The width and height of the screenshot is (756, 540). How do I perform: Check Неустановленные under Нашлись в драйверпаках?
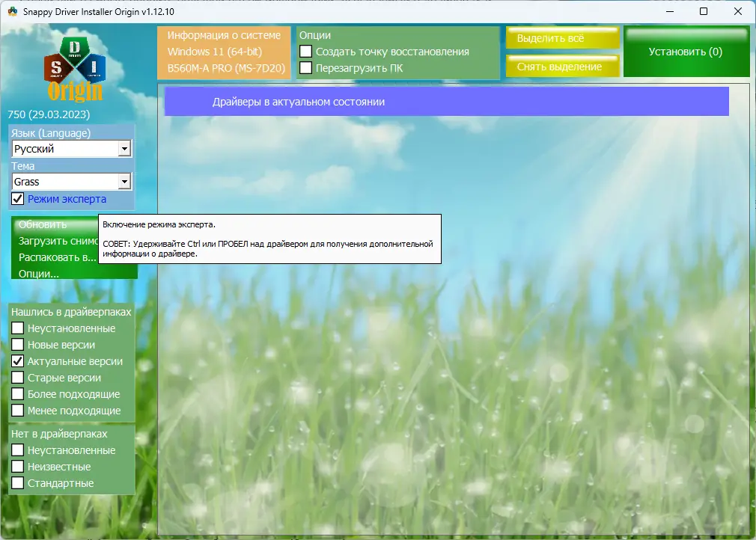(16, 328)
